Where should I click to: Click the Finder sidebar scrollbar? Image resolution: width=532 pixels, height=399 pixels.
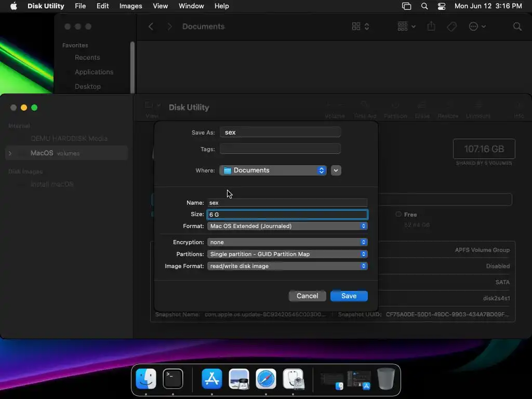[x=132, y=67]
